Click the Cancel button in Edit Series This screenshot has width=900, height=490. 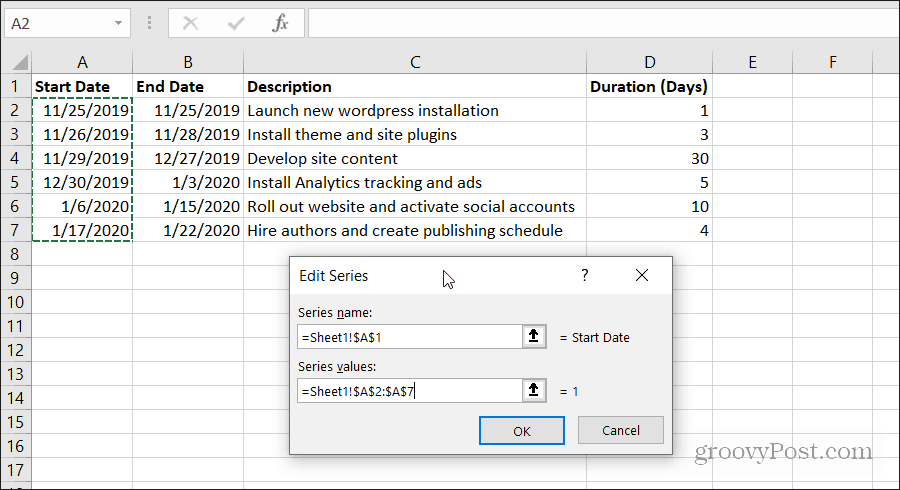point(620,430)
